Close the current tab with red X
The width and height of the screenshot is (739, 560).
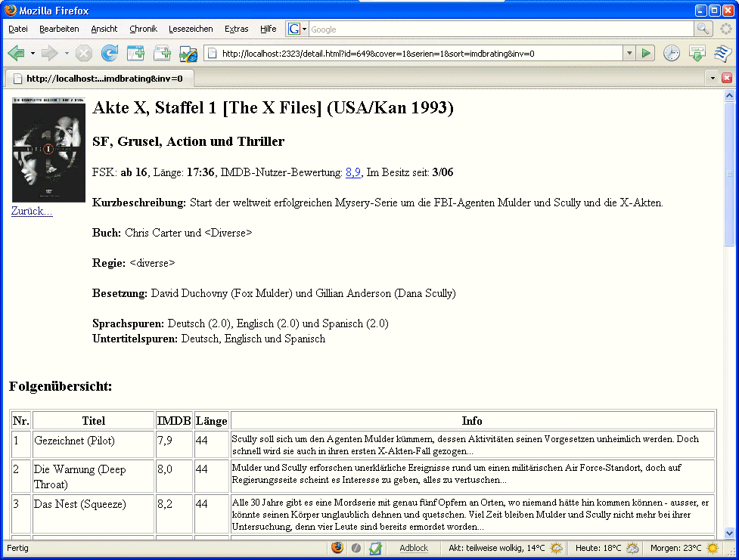pos(727,78)
